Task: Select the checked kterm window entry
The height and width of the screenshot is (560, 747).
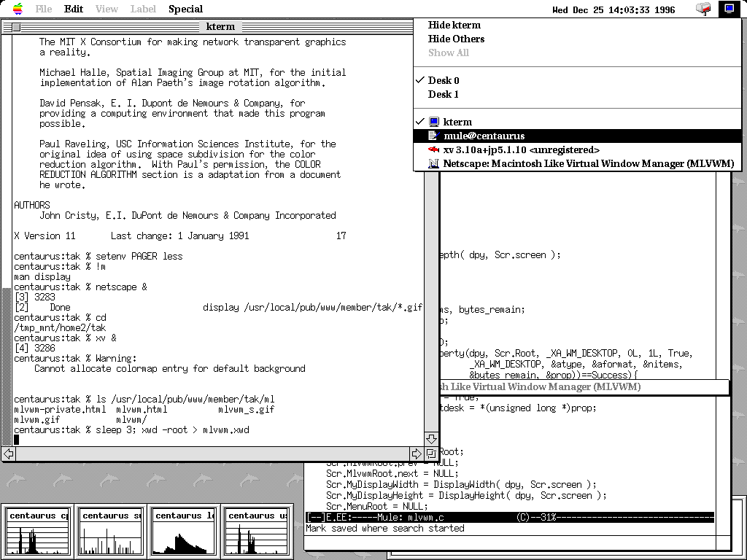Action: tap(457, 122)
